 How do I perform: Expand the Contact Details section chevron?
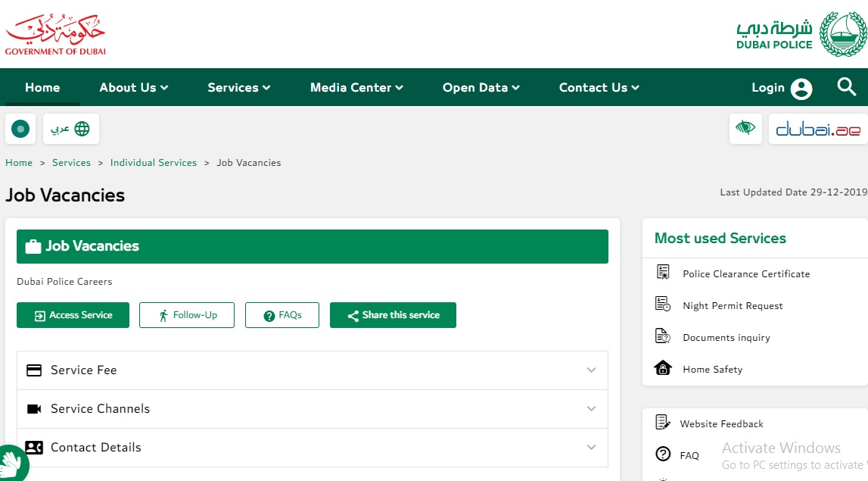click(x=591, y=448)
